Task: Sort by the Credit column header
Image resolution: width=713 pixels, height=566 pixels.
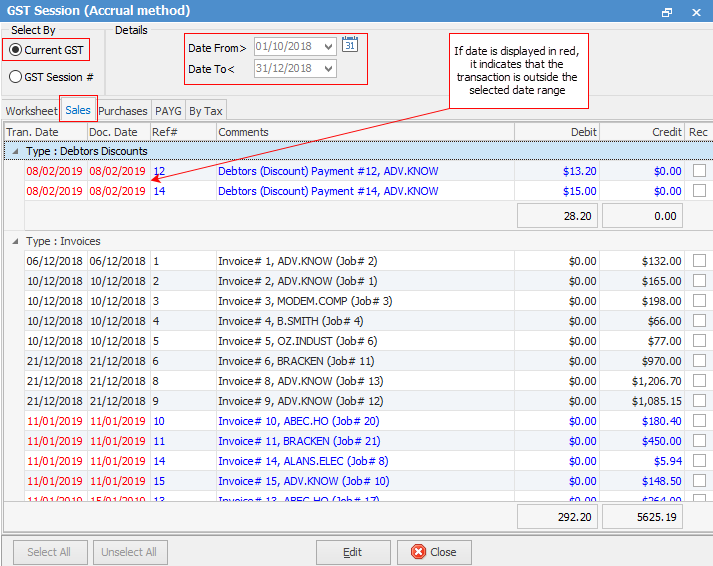Action: click(642, 132)
